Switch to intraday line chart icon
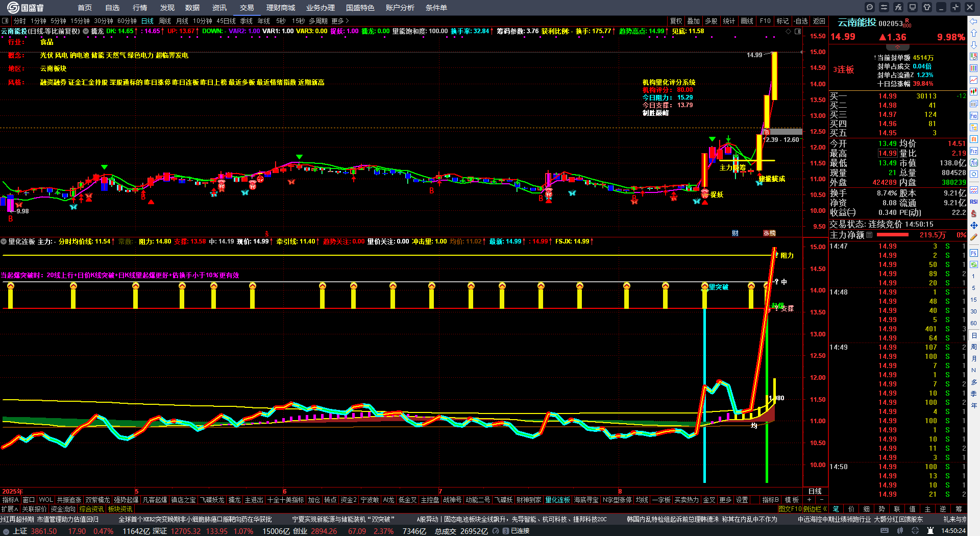980x536 pixels. 974,80
